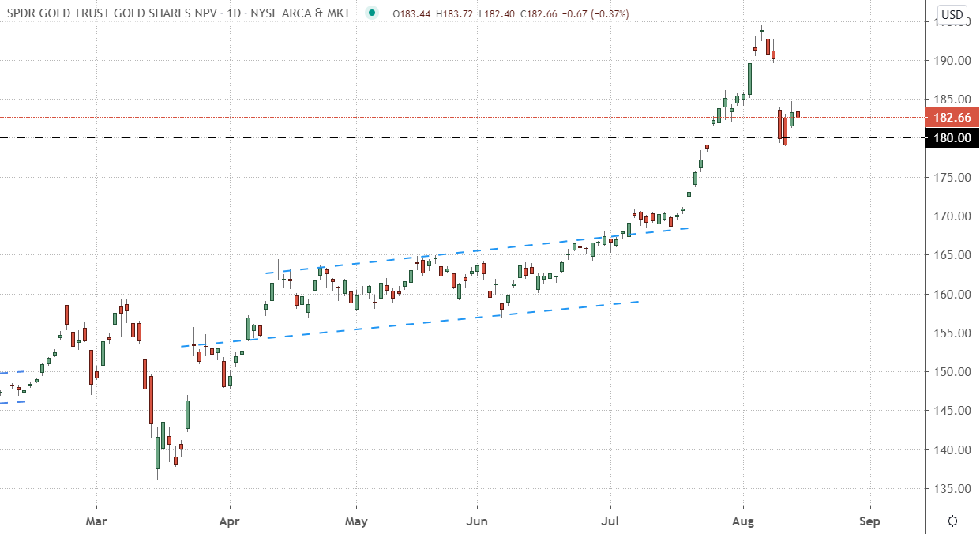Click the red 182.66 current price label

pos(952,118)
